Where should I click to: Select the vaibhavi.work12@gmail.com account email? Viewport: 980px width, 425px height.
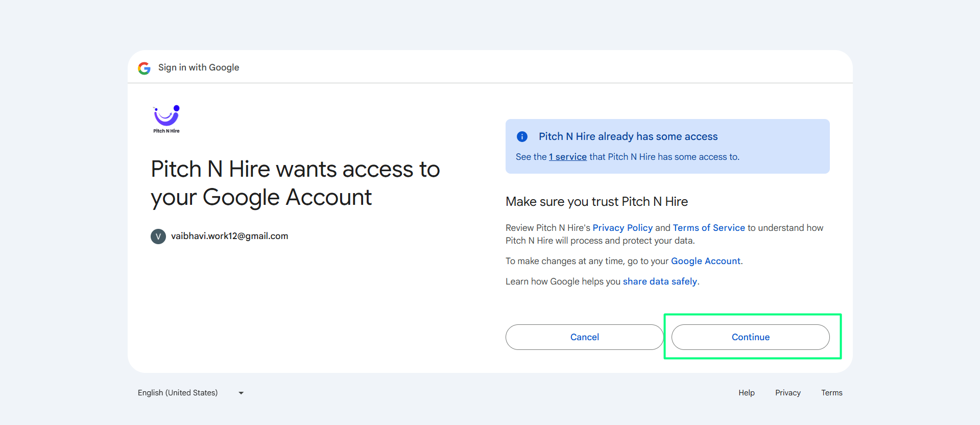pyautogui.click(x=229, y=236)
